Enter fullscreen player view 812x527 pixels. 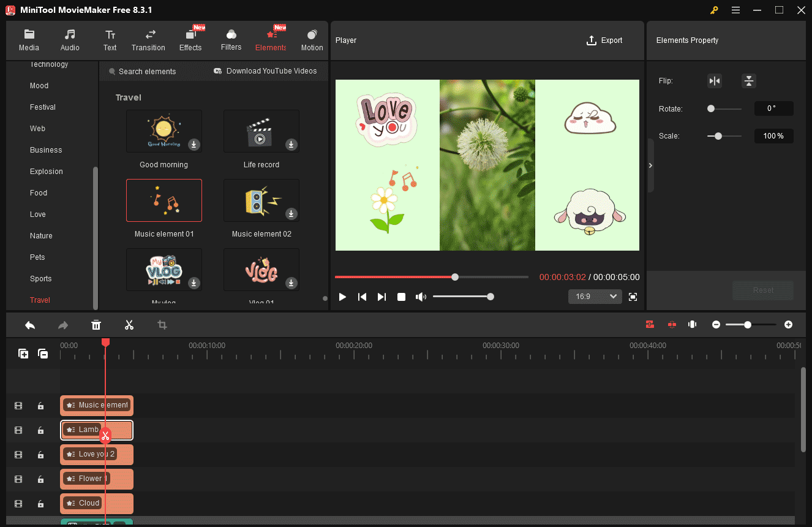[x=633, y=297]
